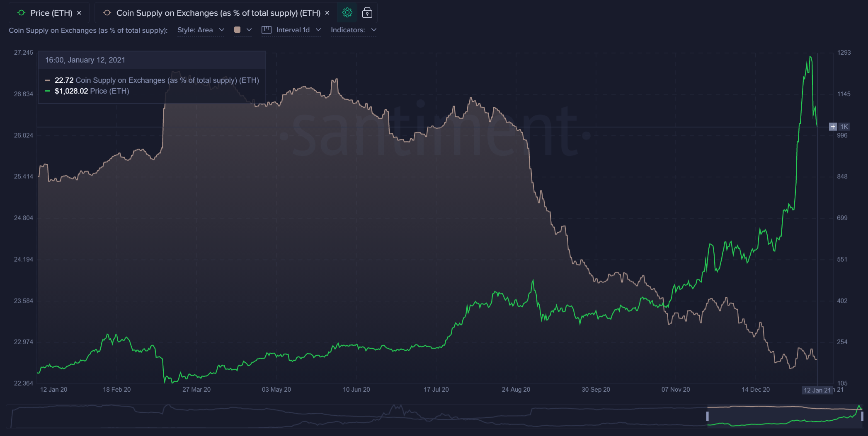The height and width of the screenshot is (436, 868).
Task: Click the plus icon beside the 1K price label
Action: coord(833,127)
